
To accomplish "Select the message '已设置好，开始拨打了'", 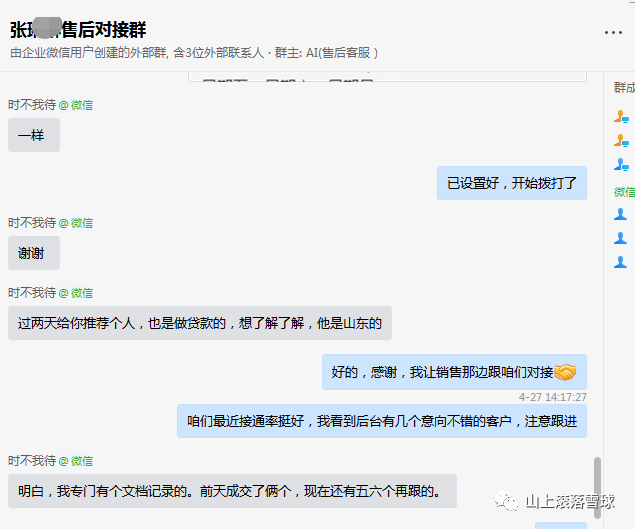I will coord(511,183).
